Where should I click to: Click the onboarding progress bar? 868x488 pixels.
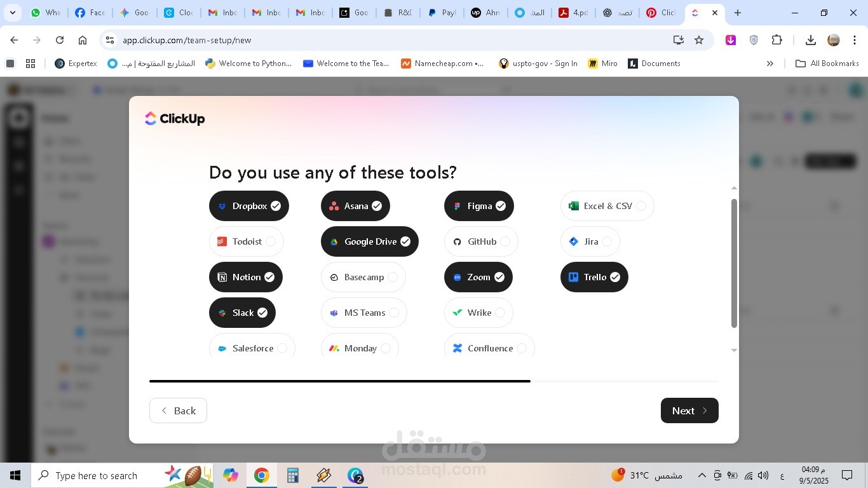coord(434,381)
